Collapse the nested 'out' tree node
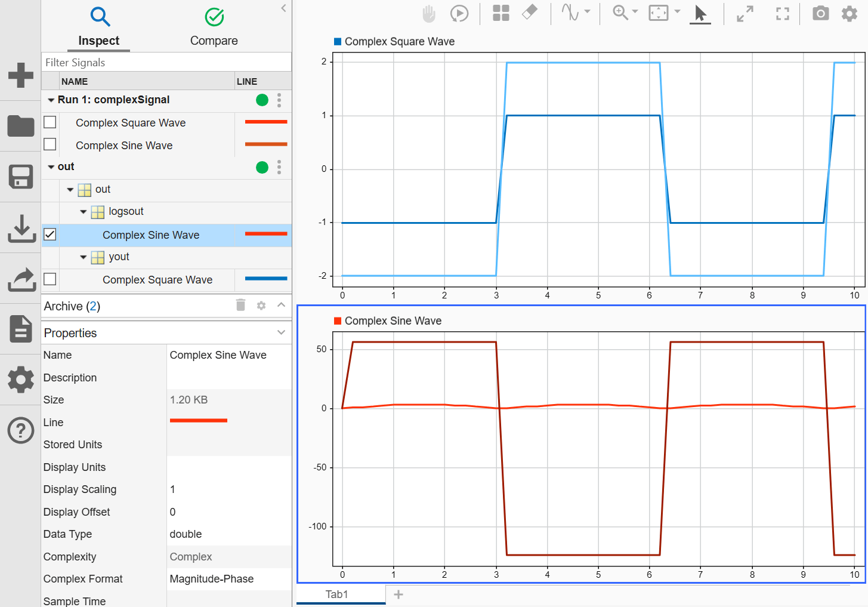Image resolution: width=868 pixels, height=607 pixels. [x=70, y=190]
